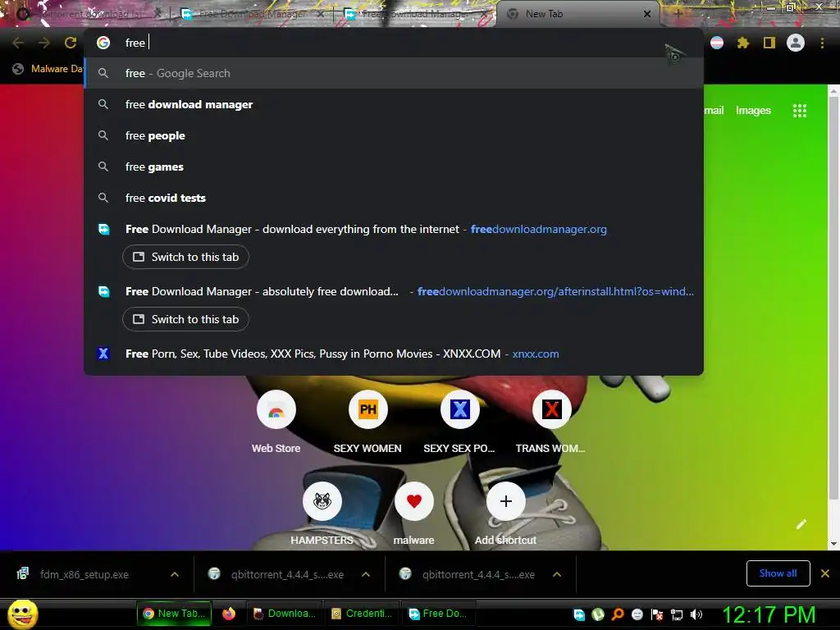
Task: Open Firefox from the taskbar
Action: (229, 614)
